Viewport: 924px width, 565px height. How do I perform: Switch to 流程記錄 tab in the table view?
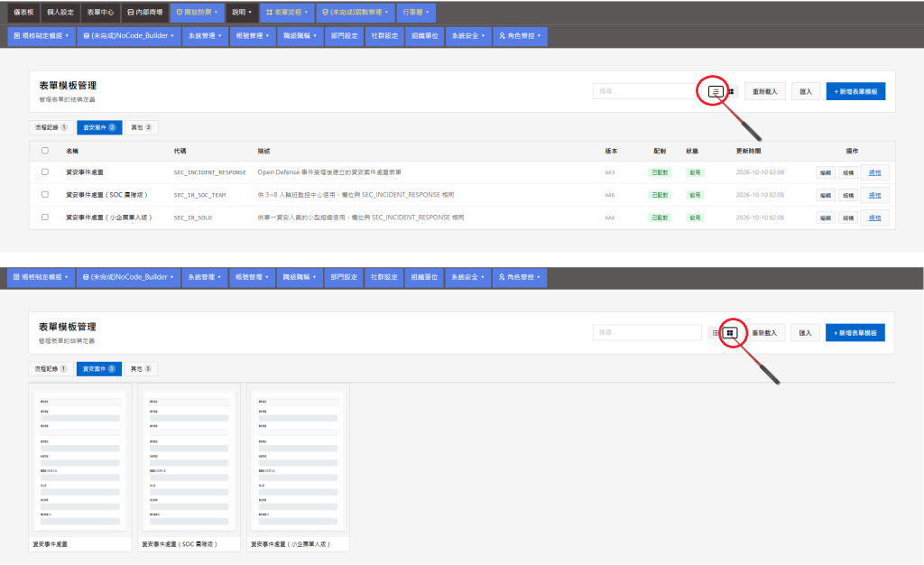(51, 127)
